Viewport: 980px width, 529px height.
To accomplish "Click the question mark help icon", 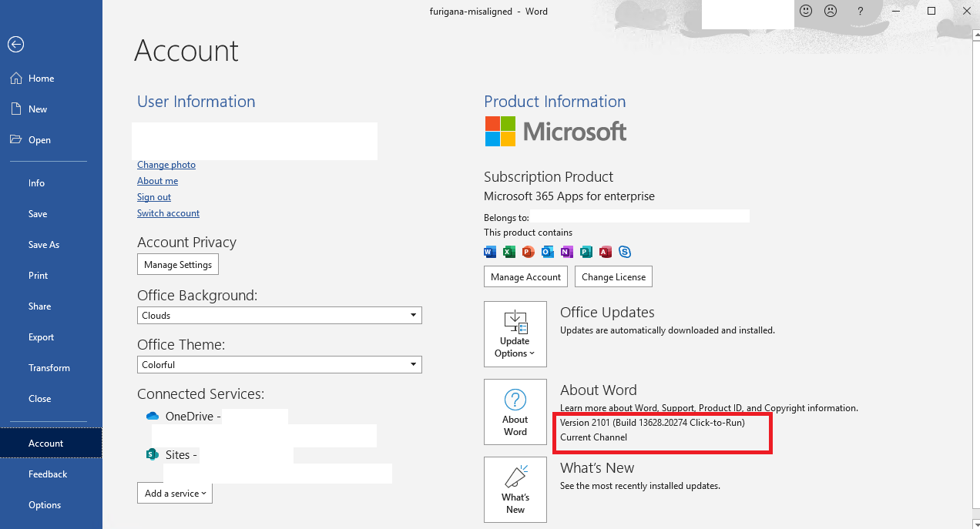I will 861,11.
